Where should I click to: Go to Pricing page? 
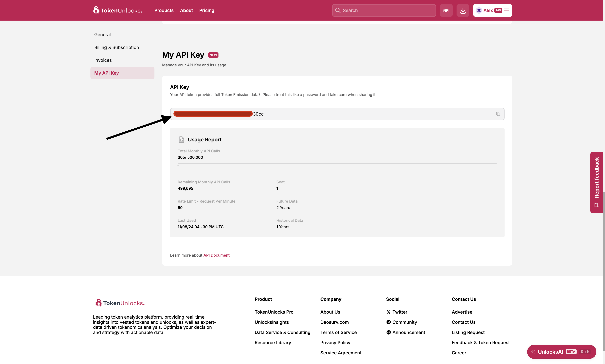tap(207, 10)
